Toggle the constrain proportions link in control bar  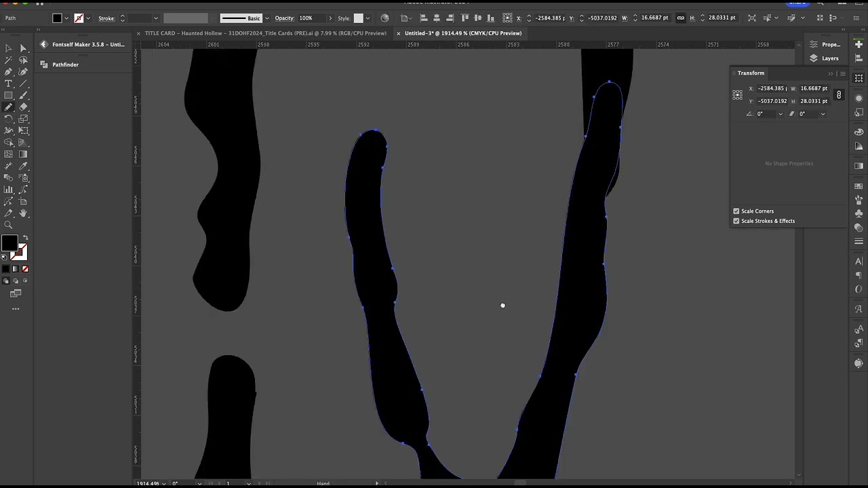point(681,18)
